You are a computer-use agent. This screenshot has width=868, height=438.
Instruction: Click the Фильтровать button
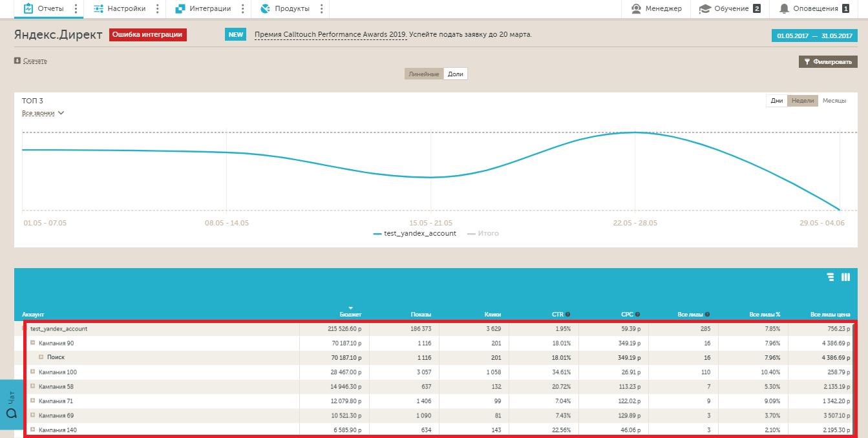(828, 61)
